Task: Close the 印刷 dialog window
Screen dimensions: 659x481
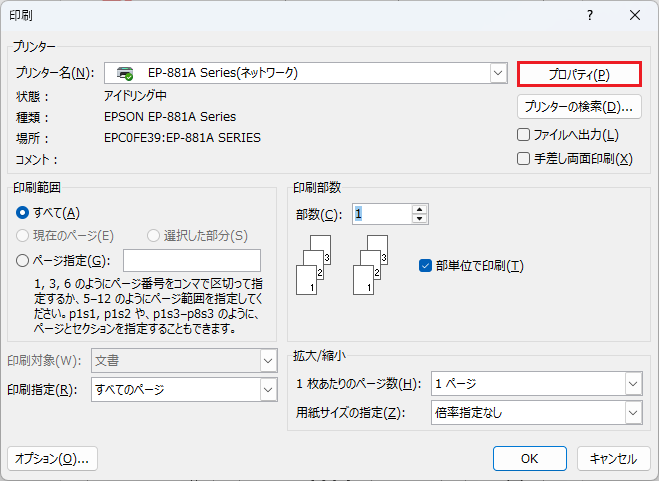Action: (634, 15)
